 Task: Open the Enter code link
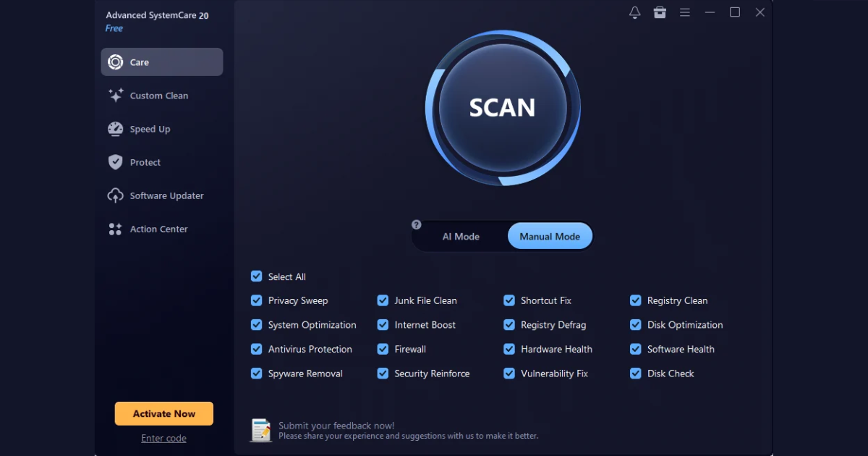click(x=164, y=438)
